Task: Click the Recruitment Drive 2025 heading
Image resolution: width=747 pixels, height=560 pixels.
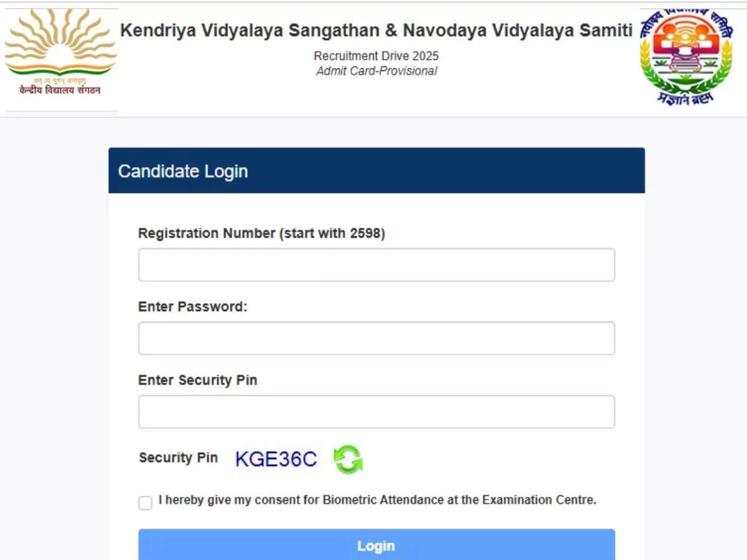Action: coord(375,55)
